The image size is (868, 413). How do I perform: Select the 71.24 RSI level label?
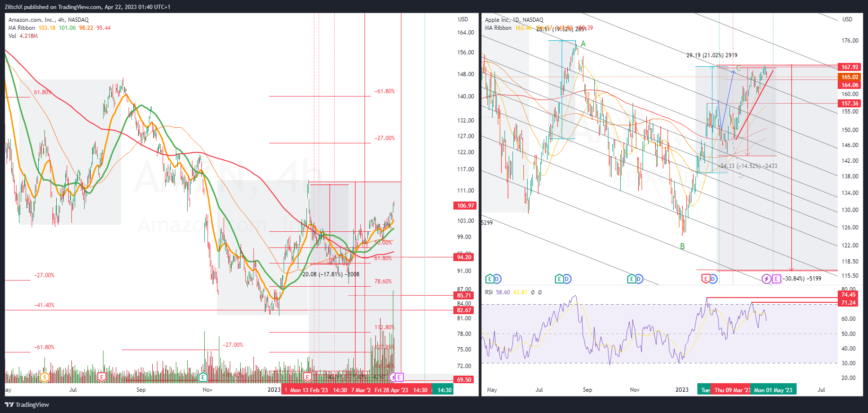point(849,303)
